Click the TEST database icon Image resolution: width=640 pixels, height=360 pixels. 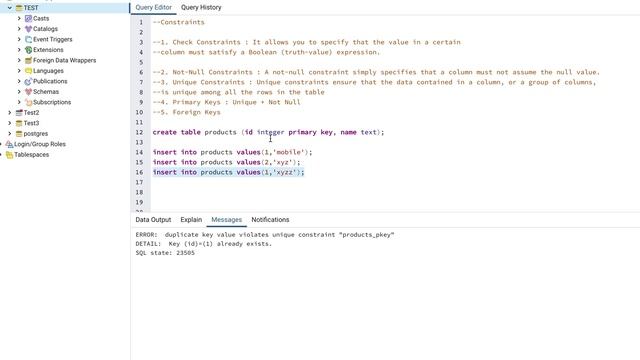point(19,8)
